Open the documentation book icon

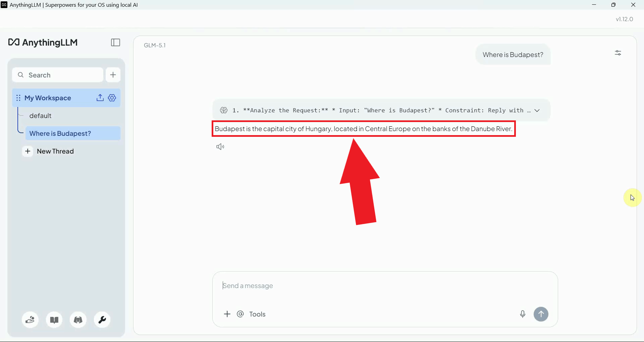54,320
